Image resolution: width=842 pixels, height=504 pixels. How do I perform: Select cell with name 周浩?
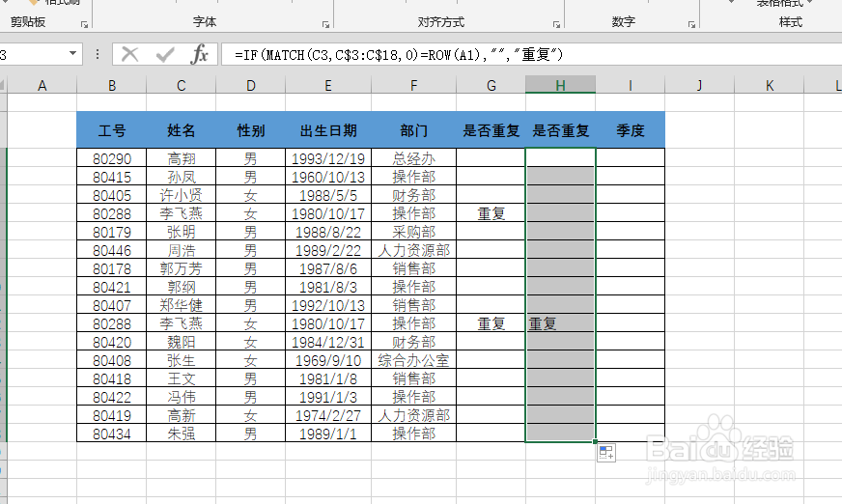click(181, 250)
